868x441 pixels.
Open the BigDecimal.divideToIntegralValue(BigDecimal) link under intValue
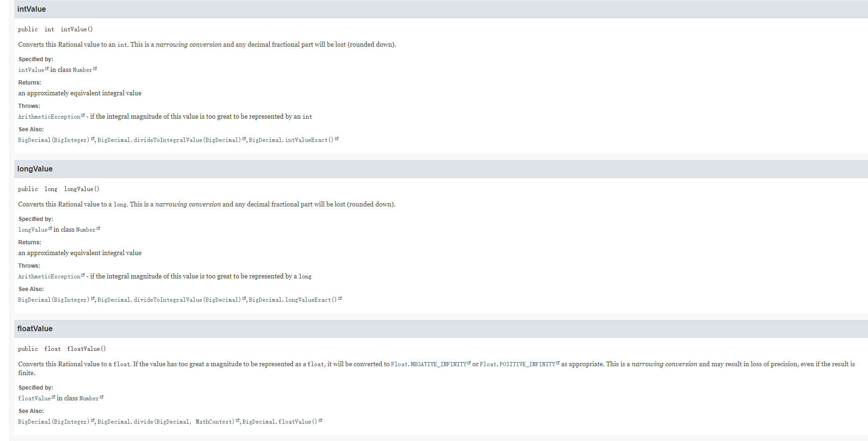[170, 140]
